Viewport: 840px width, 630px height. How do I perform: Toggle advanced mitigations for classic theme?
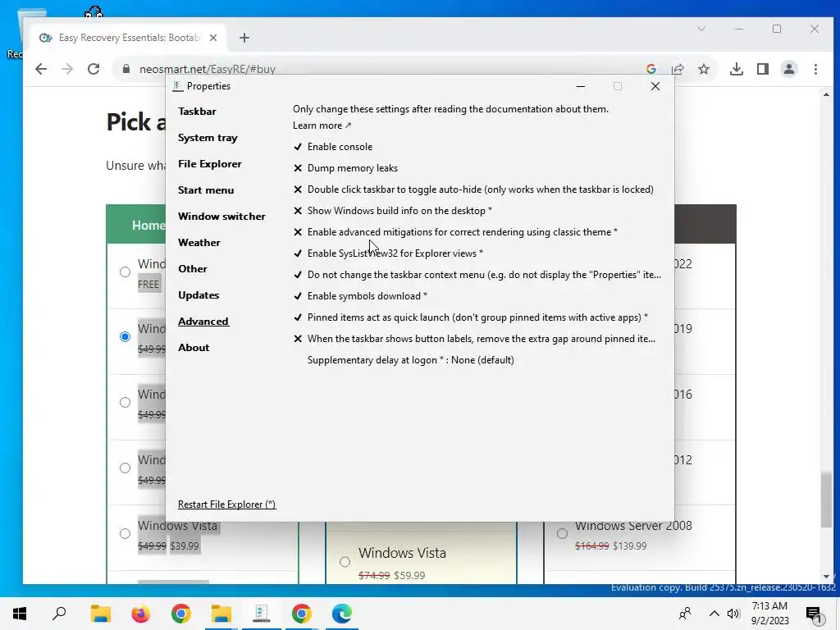455,232
